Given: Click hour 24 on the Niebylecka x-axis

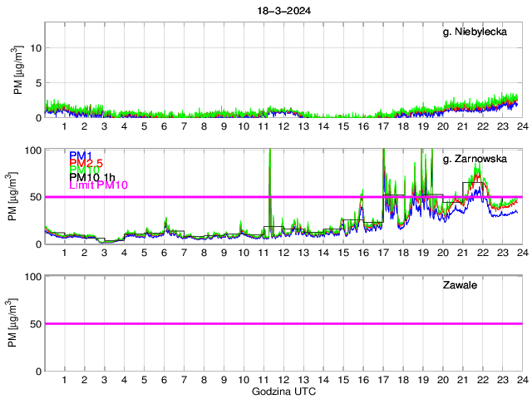Looking at the screenshot, I should [x=523, y=126].
